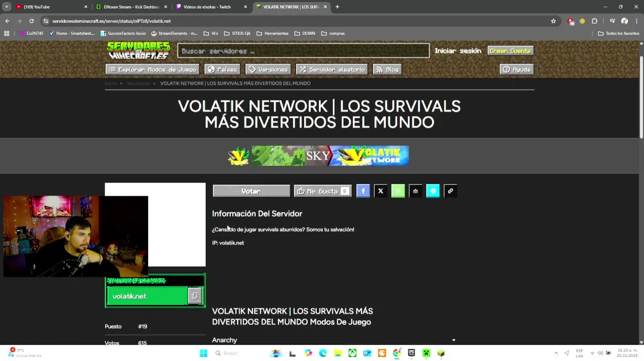Share the server on X (Twitter)
The width and height of the screenshot is (644, 361).
(x=380, y=191)
